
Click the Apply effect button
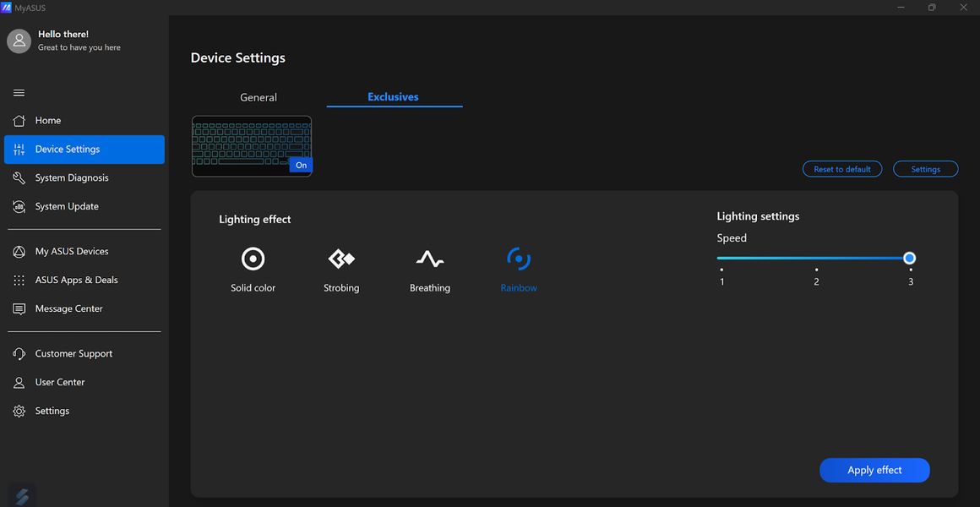click(x=874, y=470)
